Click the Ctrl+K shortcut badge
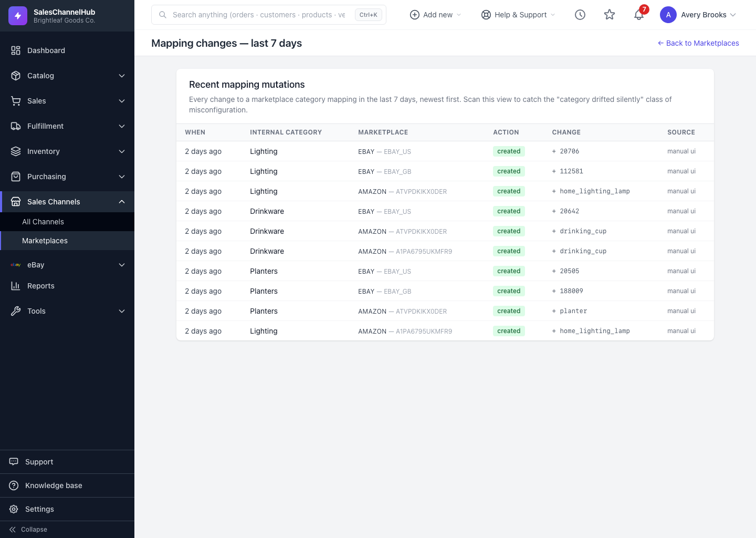 click(369, 15)
